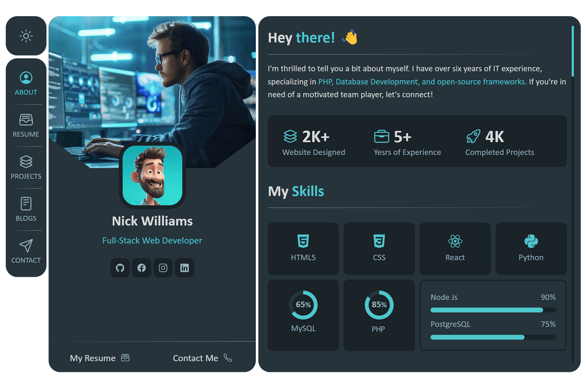The height and width of the screenshot is (389, 588).
Task: Open the LinkedIn social profile icon
Action: coord(185,268)
